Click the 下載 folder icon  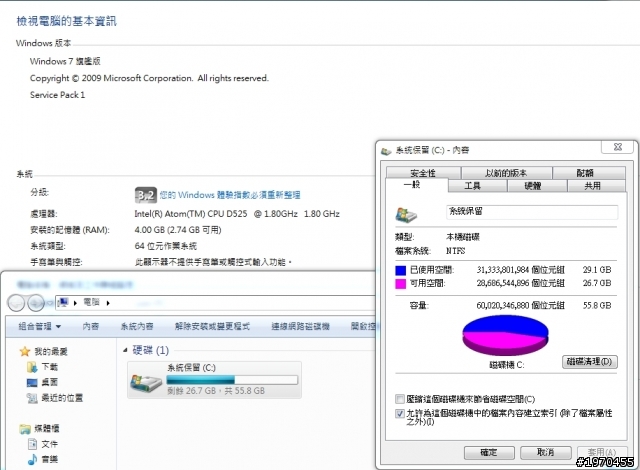[x=31, y=367]
